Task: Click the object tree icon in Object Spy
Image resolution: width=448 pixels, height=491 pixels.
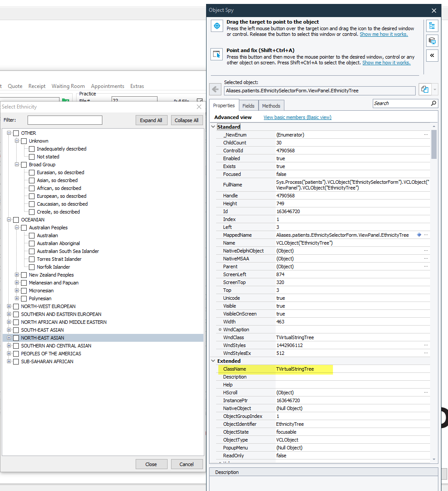Action: 432,26
